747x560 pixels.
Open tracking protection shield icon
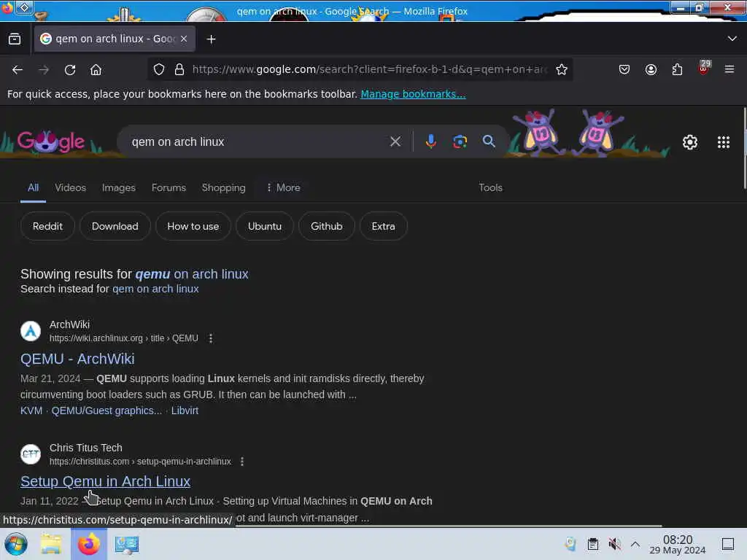tap(159, 69)
